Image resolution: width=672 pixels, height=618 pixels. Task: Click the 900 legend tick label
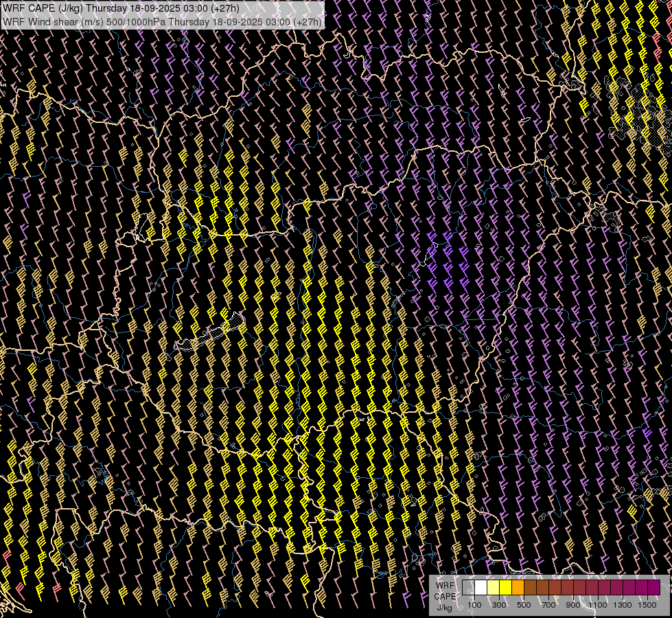573,605
